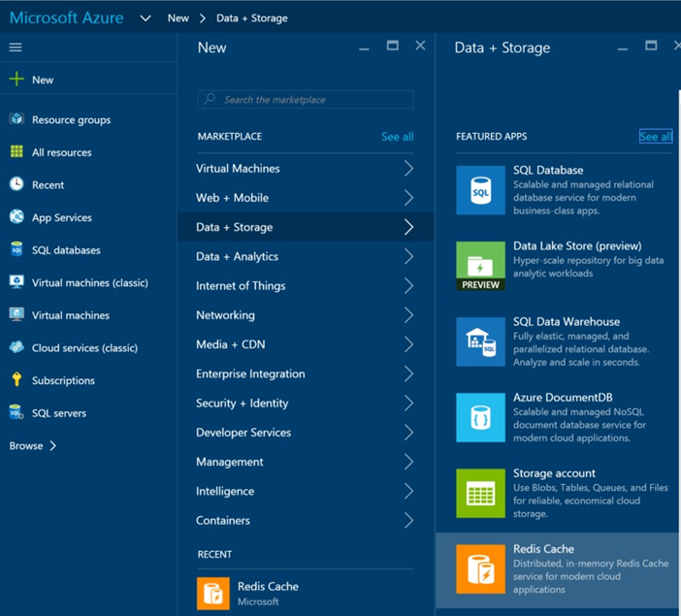Open the Subscriptions key icon
681x616 pixels.
coord(16,380)
